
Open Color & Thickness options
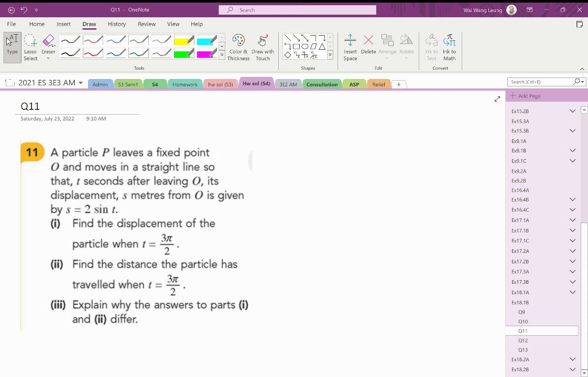pos(238,47)
